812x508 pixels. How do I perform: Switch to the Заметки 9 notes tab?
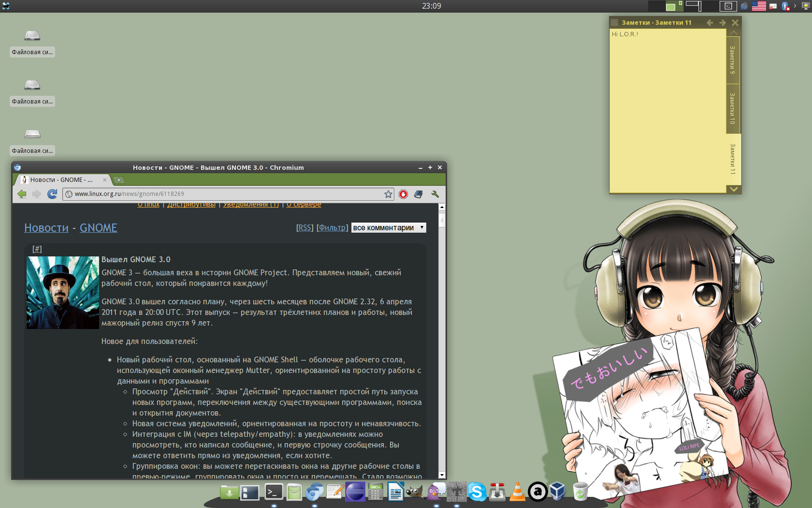[x=733, y=60]
